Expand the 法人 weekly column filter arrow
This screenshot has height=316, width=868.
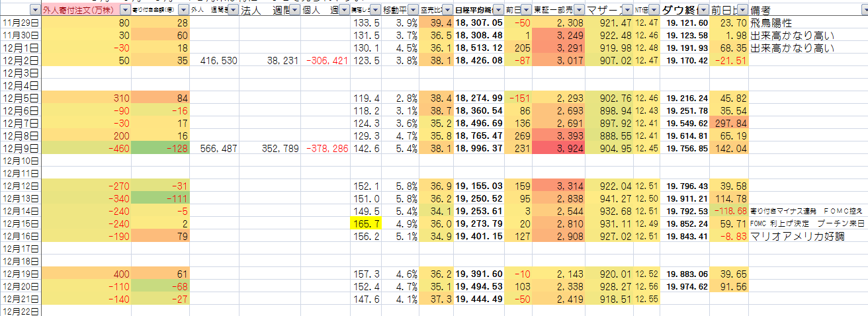point(294,11)
